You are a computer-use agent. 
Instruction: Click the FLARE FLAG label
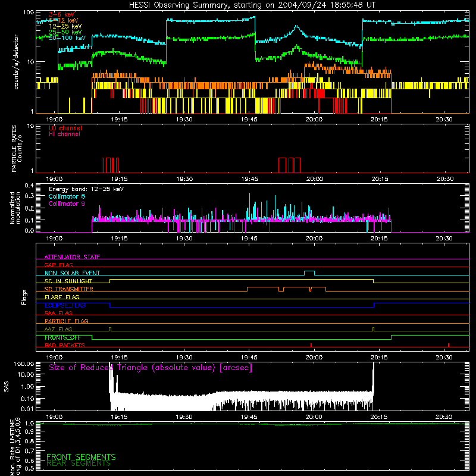[x=62, y=297]
